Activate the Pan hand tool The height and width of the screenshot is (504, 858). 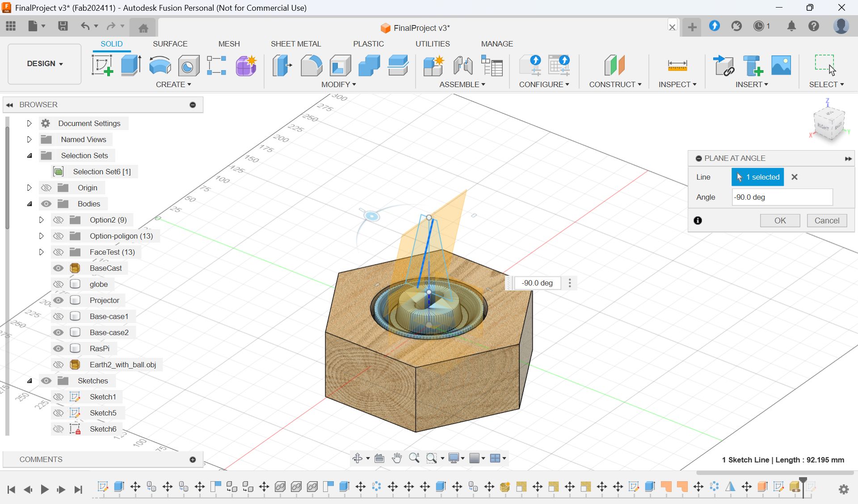pos(396,458)
